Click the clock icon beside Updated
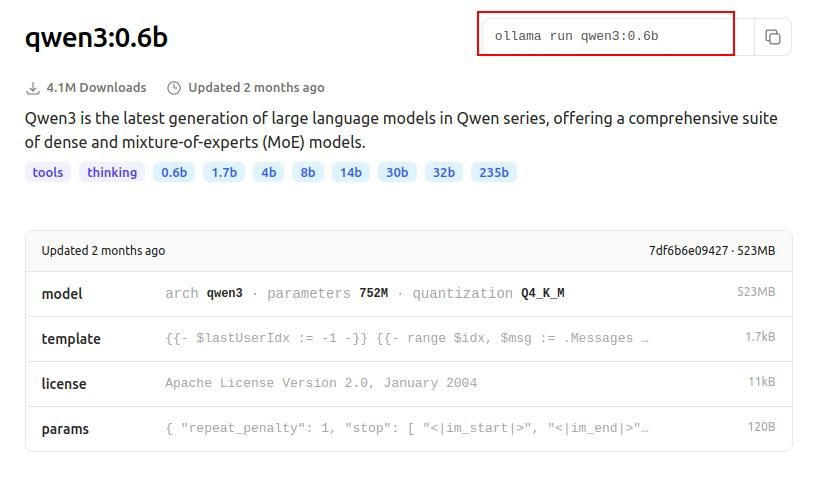The height and width of the screenshot is (480, 831). click(x=174, y=88)
